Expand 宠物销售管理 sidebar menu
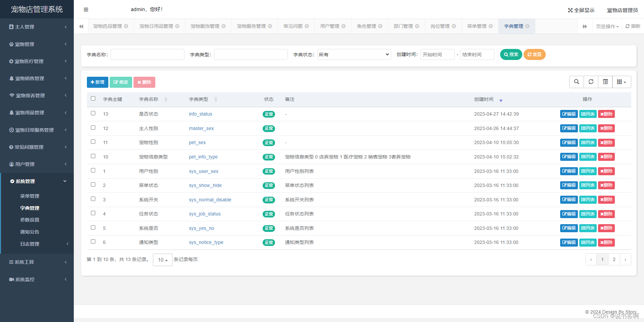This screenshot has width=644, height=322. 37,78
